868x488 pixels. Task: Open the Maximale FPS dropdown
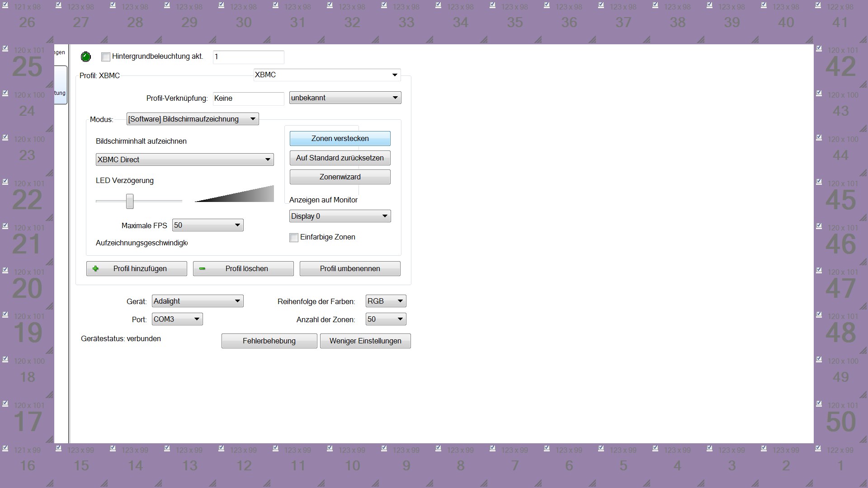(208, 225)
